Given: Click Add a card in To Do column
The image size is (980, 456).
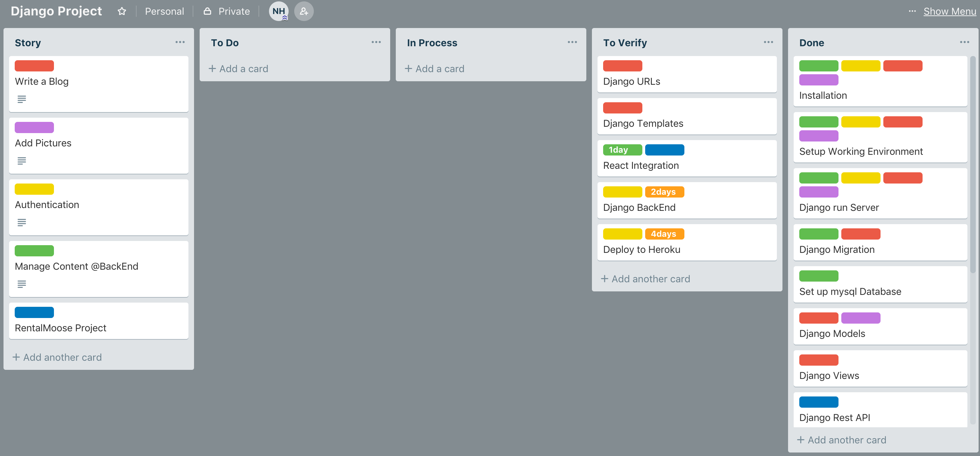Looking at the screenshot, I should [239, 68].
